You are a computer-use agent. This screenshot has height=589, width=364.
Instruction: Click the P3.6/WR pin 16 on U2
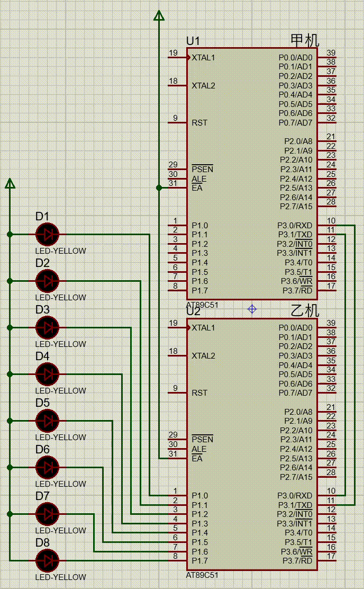327,551
